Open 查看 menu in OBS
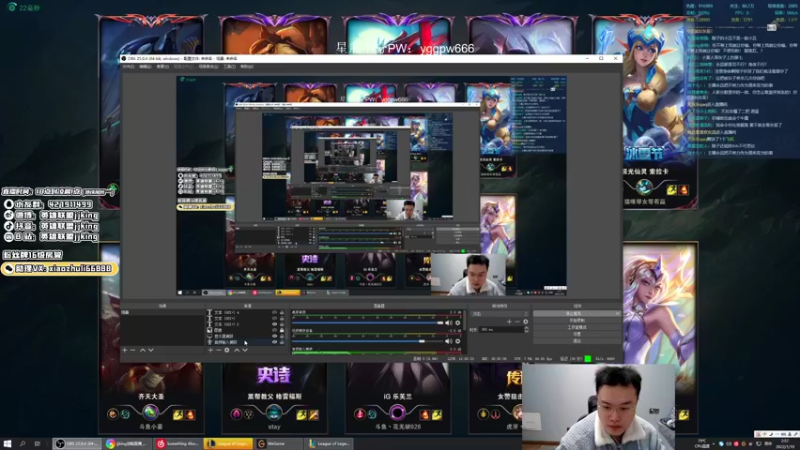The width and height of the screenshot is (800, 450). 162,66
